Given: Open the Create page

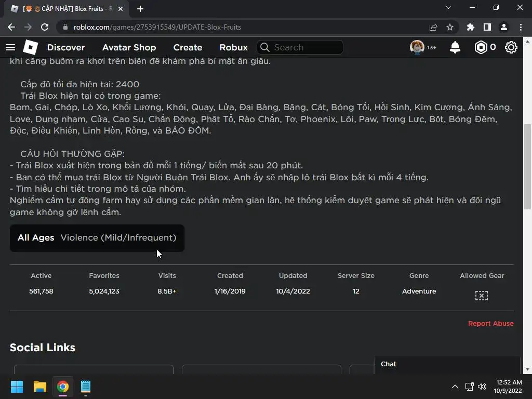Looking at the screenshot, I should [188, 47].
